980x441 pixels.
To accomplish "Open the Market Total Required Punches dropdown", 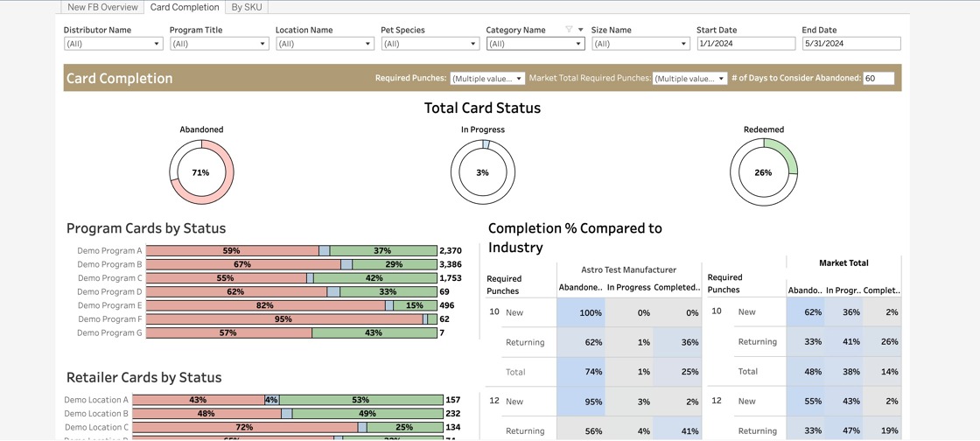I will 689,79.
